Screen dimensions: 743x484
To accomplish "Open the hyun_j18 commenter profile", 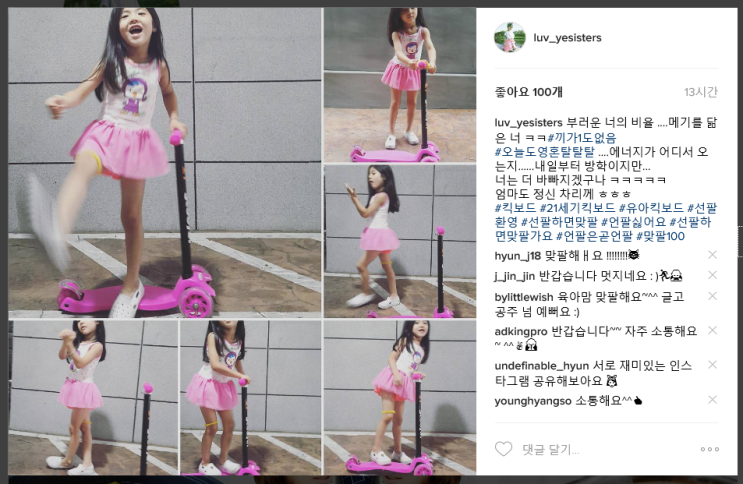I will [517, 256].
